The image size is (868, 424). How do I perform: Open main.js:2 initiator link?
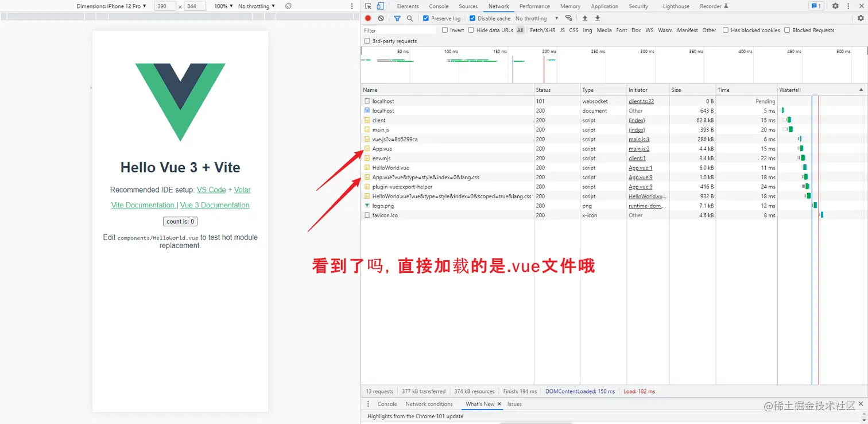tap(639, 149)
